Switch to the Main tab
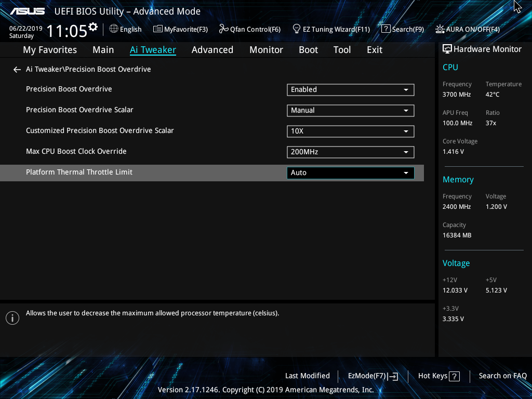The height and width of the screenshot is (399, 532). [x=103, y=50]
